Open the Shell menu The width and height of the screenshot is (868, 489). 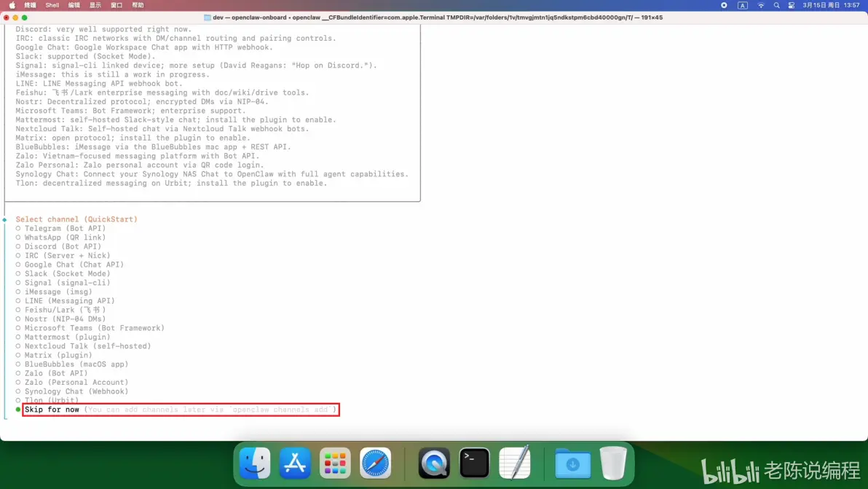click(52, 5)
